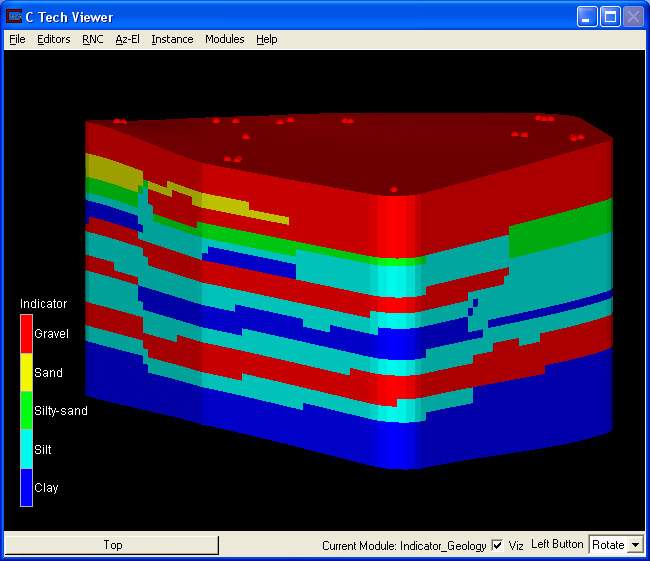Viewport: 650px width, 561px height.
Task: Open the Editors menu
Action: [x=54, y=39]
